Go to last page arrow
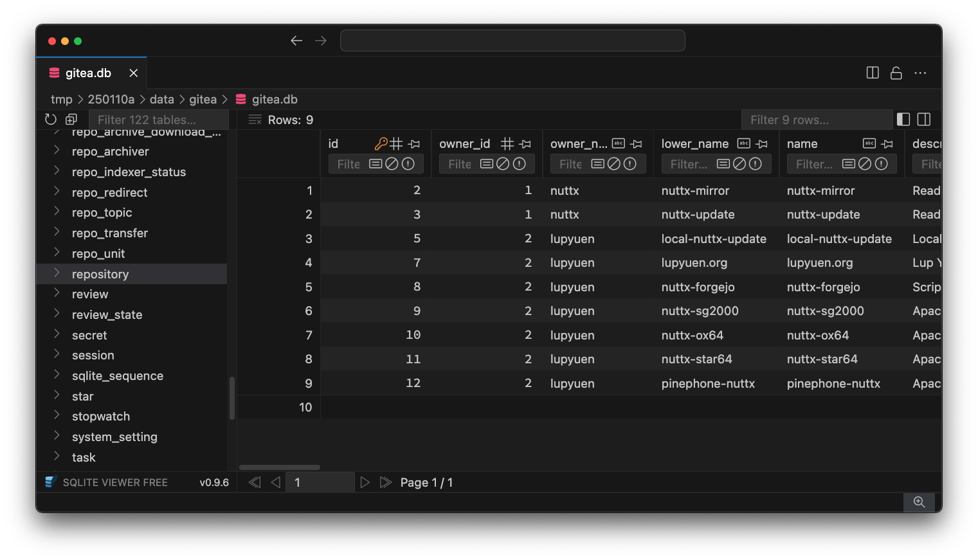The width and height of the screenshot is (978, 560). tap(386, 482)
